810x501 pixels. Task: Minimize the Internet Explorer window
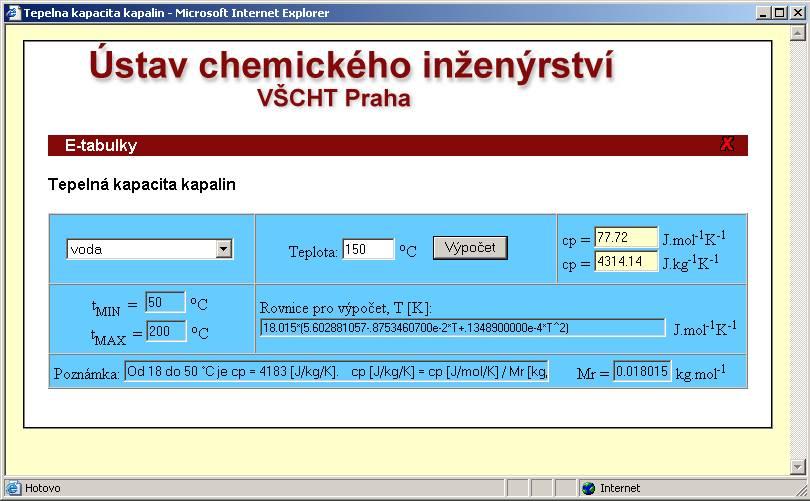click(764, 13)
